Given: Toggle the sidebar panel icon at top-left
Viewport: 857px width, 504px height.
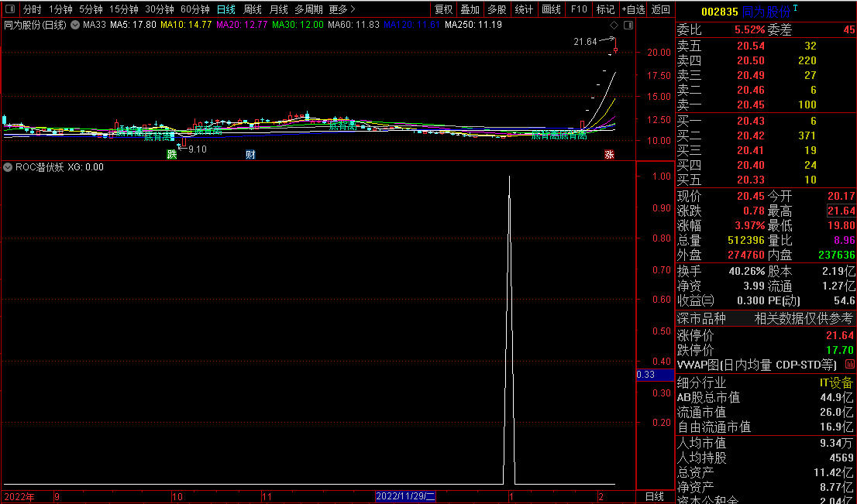Looking at the screenshot, I should (10, 9).
